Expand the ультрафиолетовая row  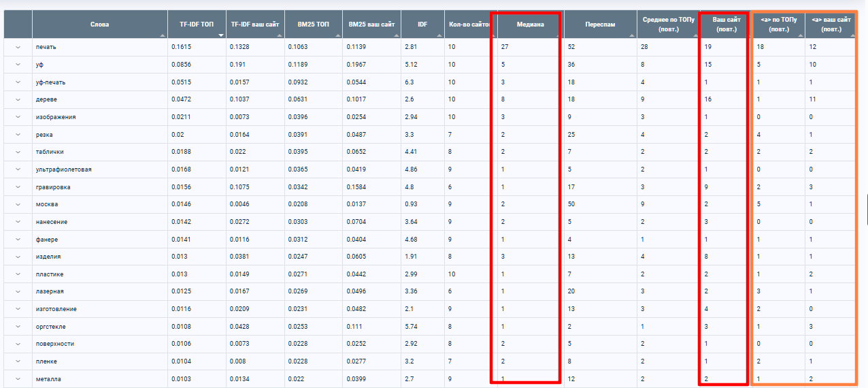coord(18,169)
